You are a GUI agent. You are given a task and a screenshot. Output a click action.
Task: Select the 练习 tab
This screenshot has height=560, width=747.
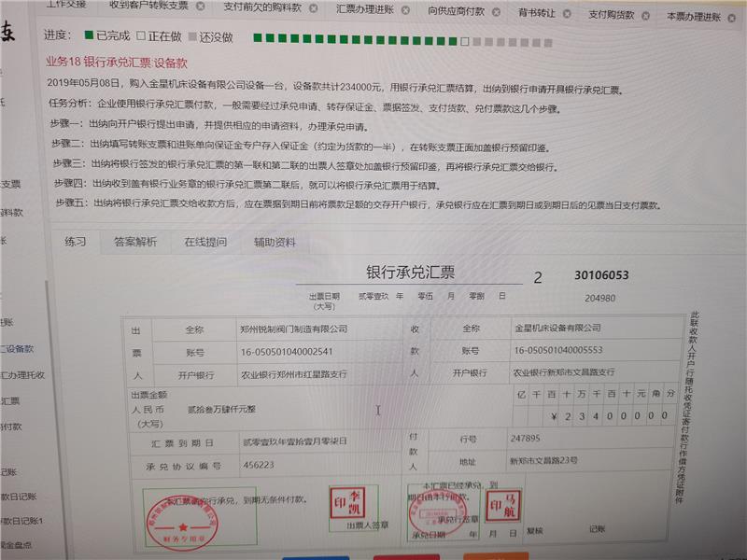tap(75, 242)
